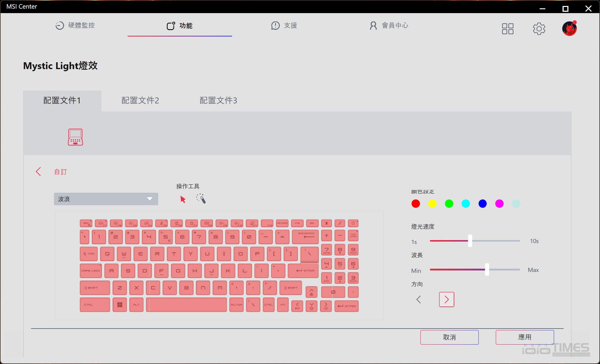Pick the yellow color swatch
Image resolution: width=600 pixels, height=364 pixels.
(x=432, y=204)
